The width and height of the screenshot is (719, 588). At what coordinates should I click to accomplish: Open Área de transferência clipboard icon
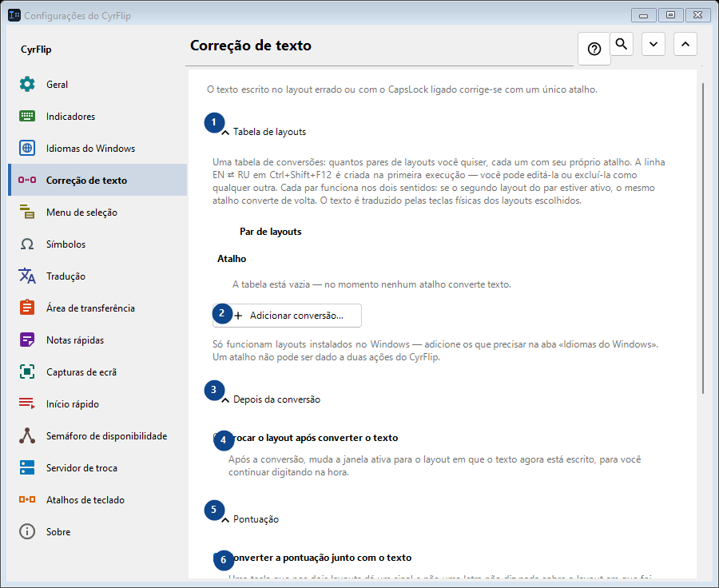(27, 308)
